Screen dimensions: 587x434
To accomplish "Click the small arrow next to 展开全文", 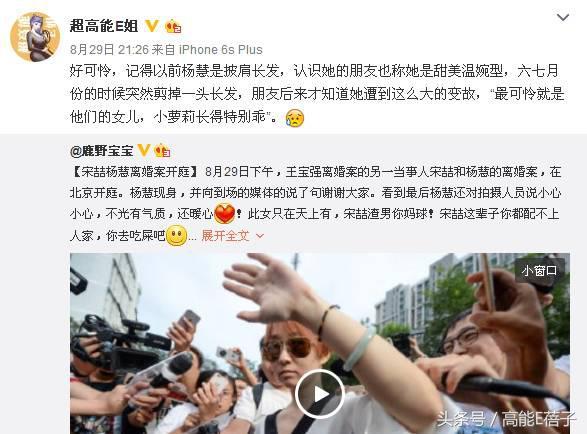I will (260, 236).
